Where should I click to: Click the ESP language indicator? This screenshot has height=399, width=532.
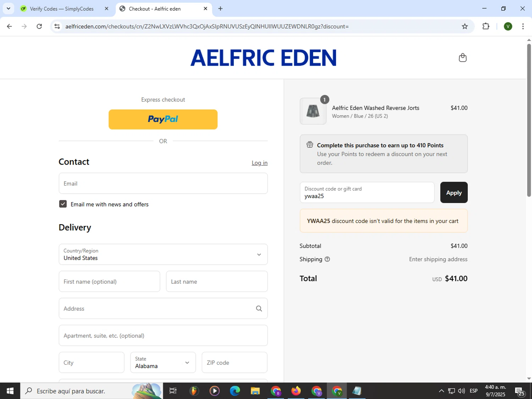coord(473,391)
